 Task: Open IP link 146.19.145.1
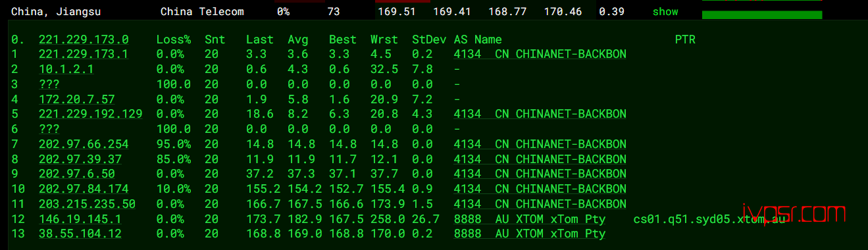(80, 219)
